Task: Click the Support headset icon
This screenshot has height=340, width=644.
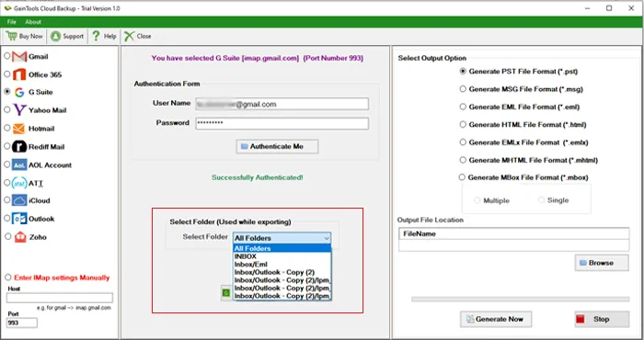Action: point(55,36)
